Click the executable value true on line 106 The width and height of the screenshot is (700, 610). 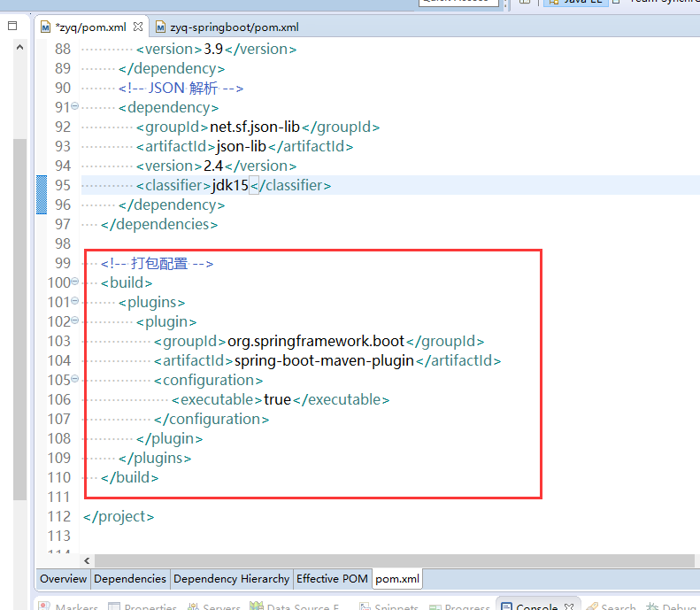click(277, 399)
